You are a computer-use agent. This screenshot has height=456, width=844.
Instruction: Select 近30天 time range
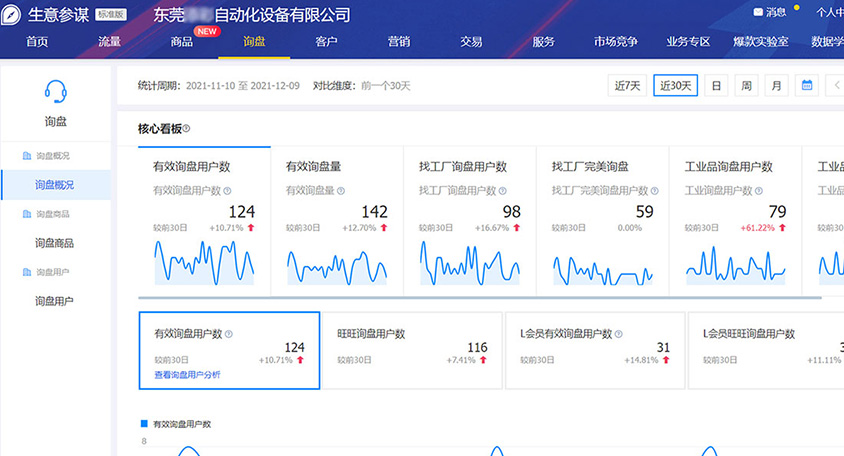[x=676, y=85]
